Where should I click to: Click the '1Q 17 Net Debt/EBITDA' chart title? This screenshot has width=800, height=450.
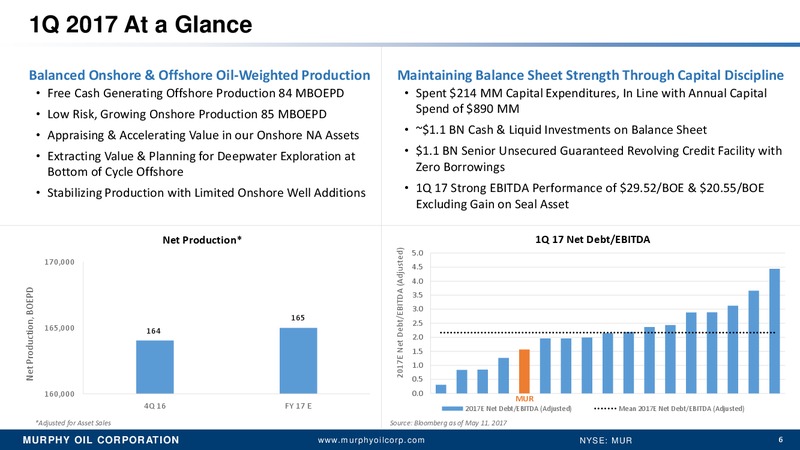click(592, 239)
